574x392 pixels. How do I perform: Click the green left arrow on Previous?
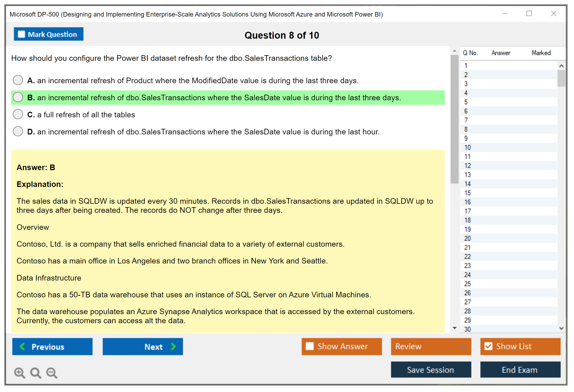tap(22, 346)
